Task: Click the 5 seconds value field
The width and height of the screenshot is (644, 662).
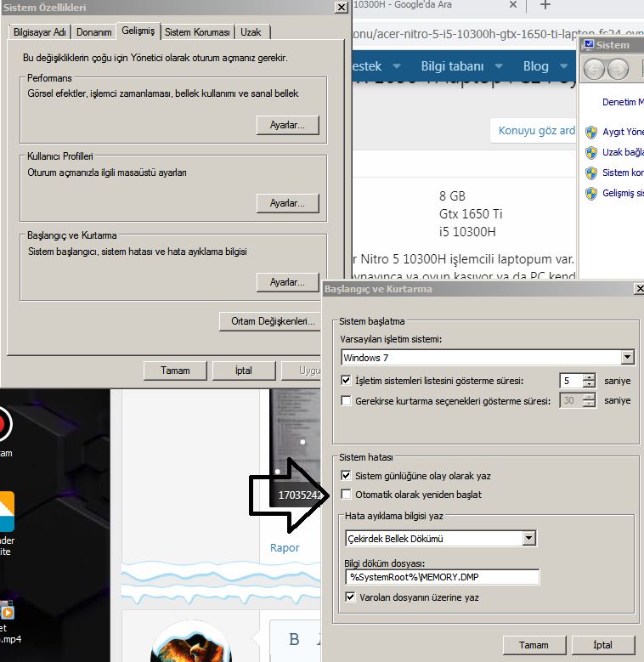Action: (x=571, y=381)
